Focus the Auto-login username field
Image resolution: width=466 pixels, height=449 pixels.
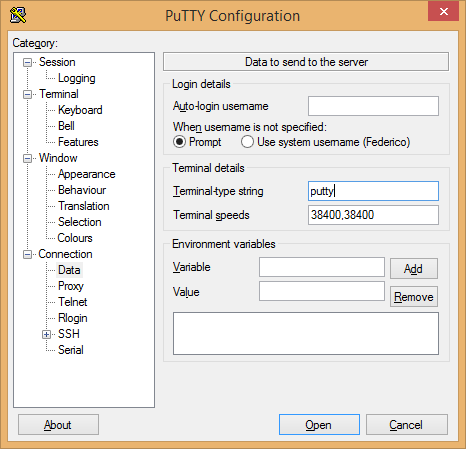point(373,106)
